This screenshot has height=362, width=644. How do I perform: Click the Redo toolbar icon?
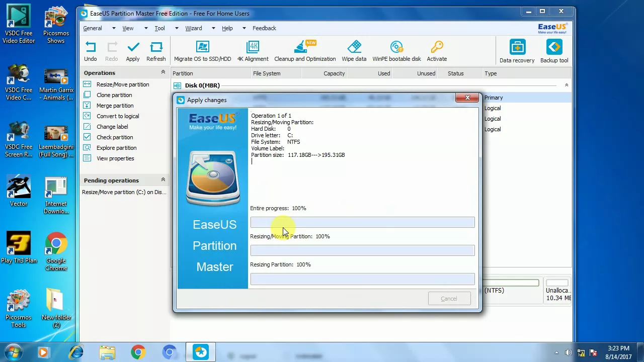[111, 52]
